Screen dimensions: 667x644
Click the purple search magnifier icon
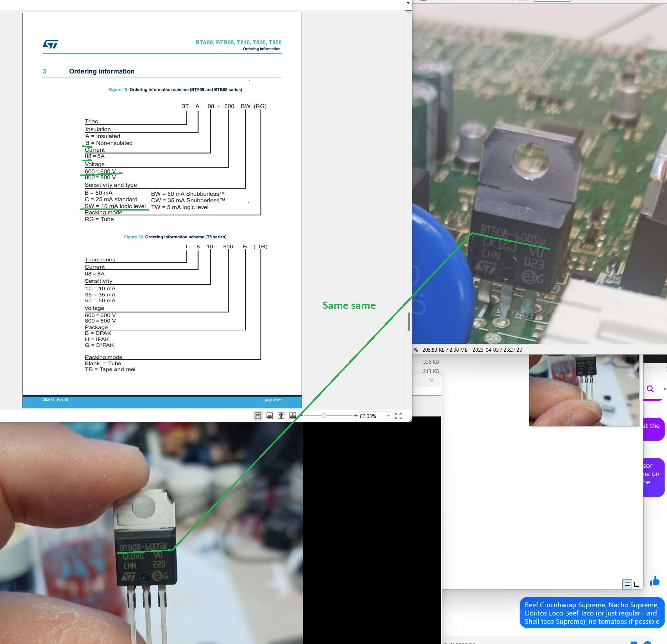pyautogui.click(x=650, y=389)
